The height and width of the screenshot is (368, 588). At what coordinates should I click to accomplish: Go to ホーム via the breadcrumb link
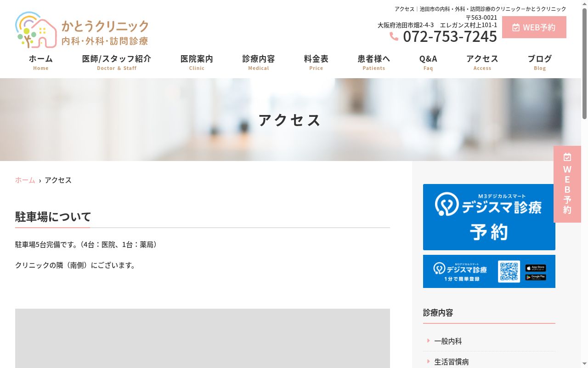pyautogui.click(x=25, y=180)
